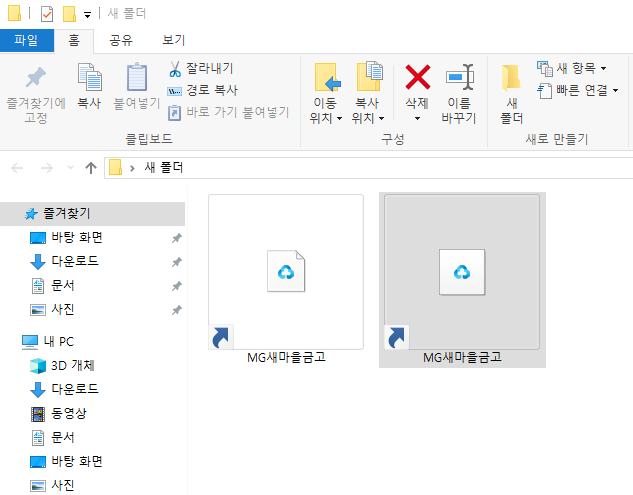Open the File (파일) tab
Viewport: 633px width, 495px height.
tap(27, 40)
